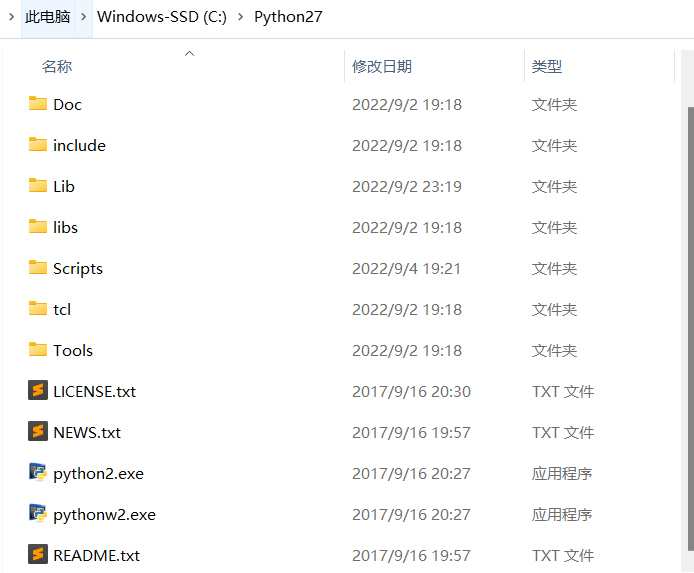This screenshot has height=573, width=694.
Task: Select the tcl folder name
Action: coord(62,310)
